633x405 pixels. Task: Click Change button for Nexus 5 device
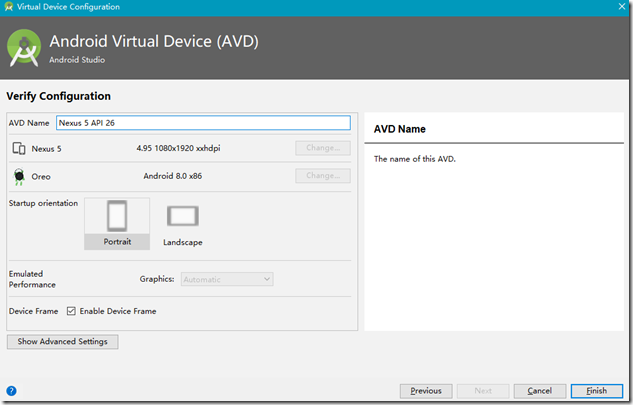coord(323,148)
